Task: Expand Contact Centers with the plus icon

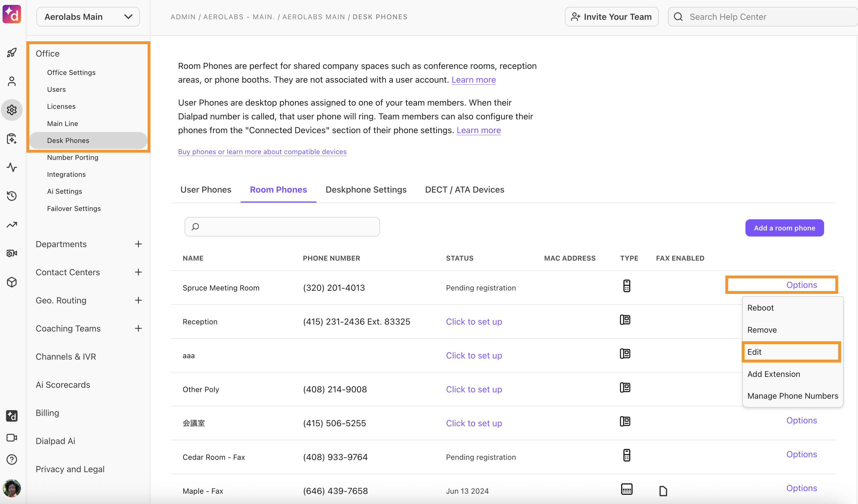Action: coord(138,272)
